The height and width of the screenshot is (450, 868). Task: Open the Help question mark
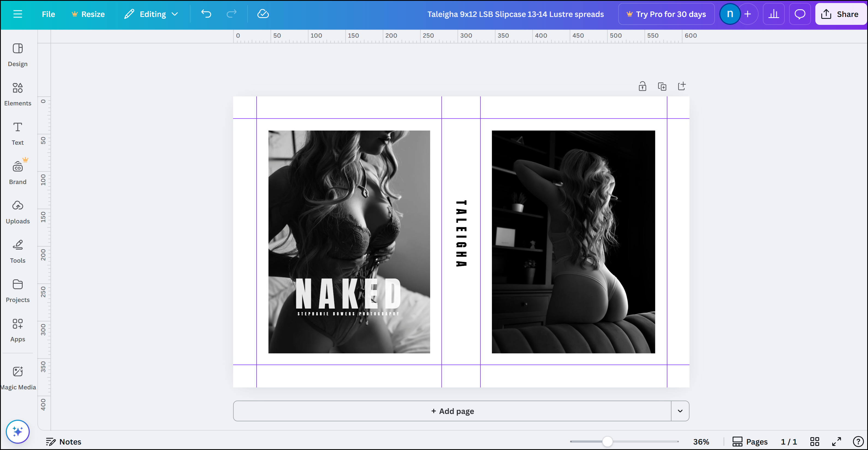coord(858,442)
